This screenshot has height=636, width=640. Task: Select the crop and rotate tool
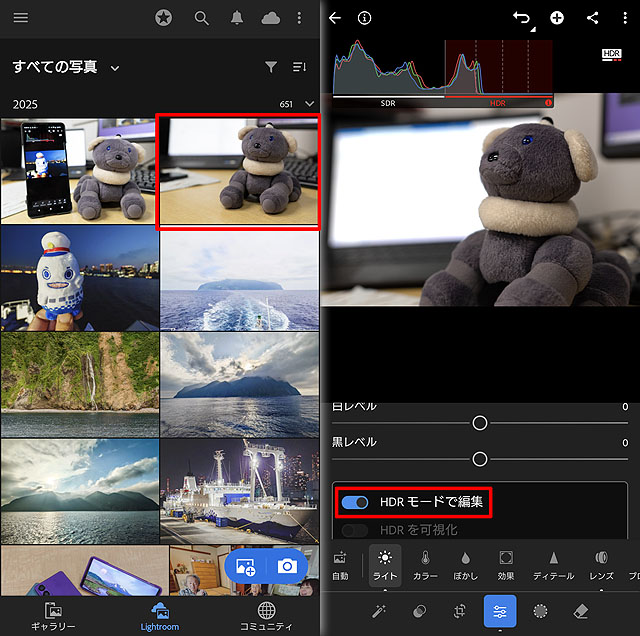[x=460, y=611]
